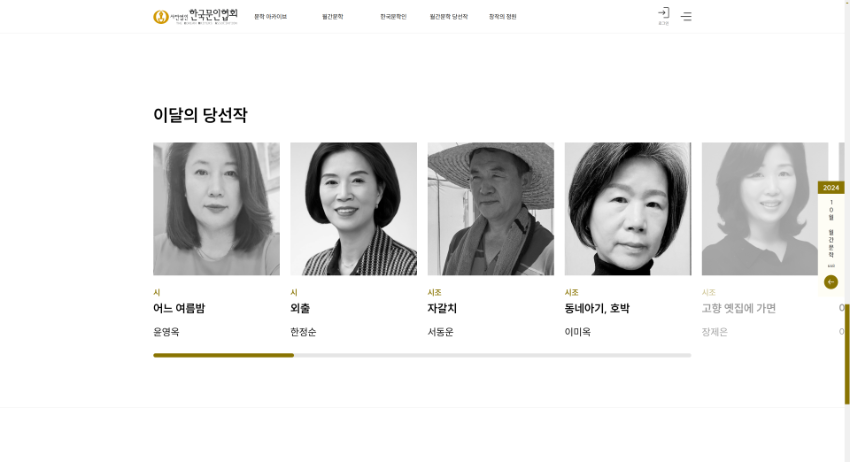
Task: Open the faded 고향 옛집에 가면 title
Action: pyautogui.click(x=739, y=309)
